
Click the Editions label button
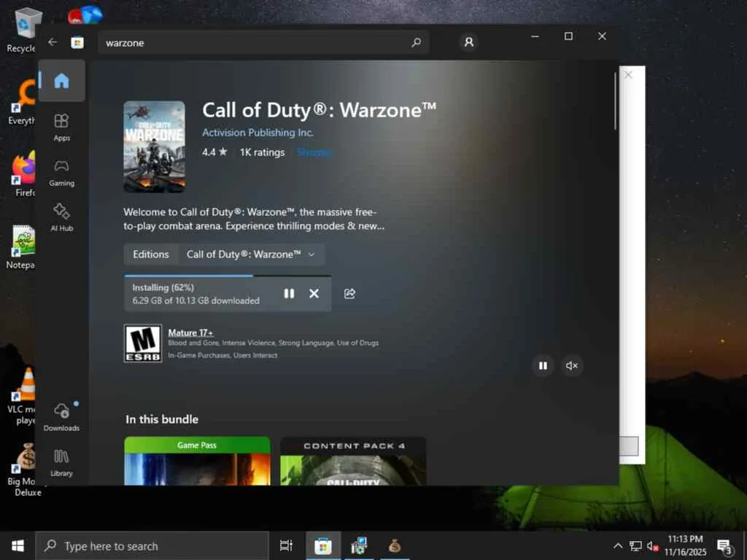pos(151,254)
